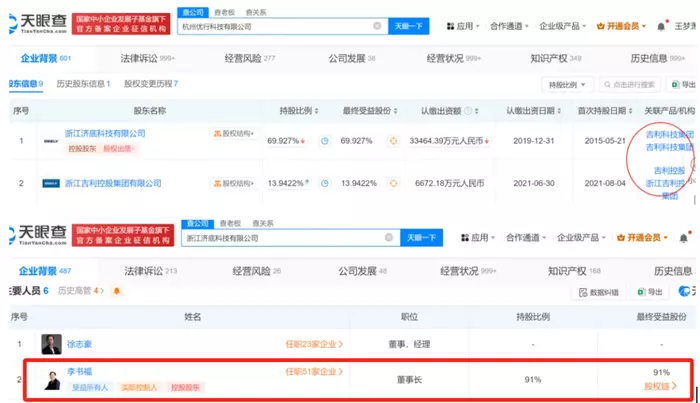Click the 浙江吉利控股集团 company logo
The width and height of the screenshot is (700, 403).
point(51,184)
